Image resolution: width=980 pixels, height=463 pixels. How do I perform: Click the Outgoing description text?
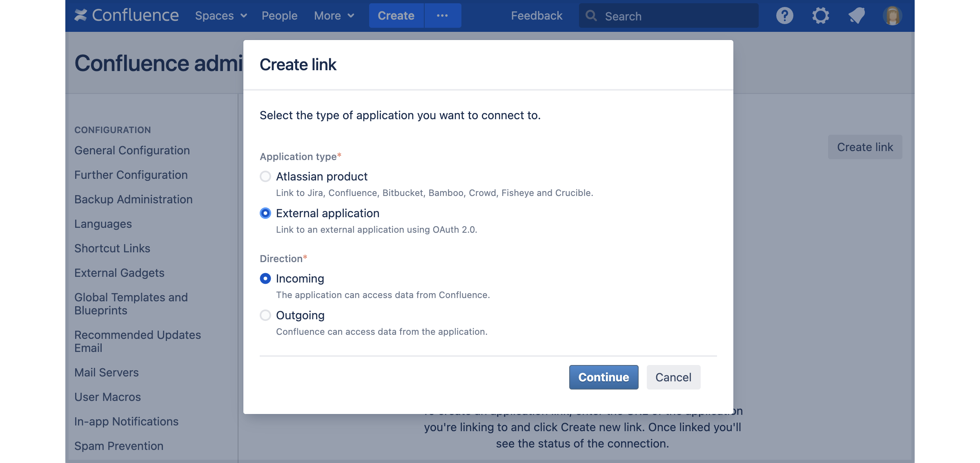(382, 332)
